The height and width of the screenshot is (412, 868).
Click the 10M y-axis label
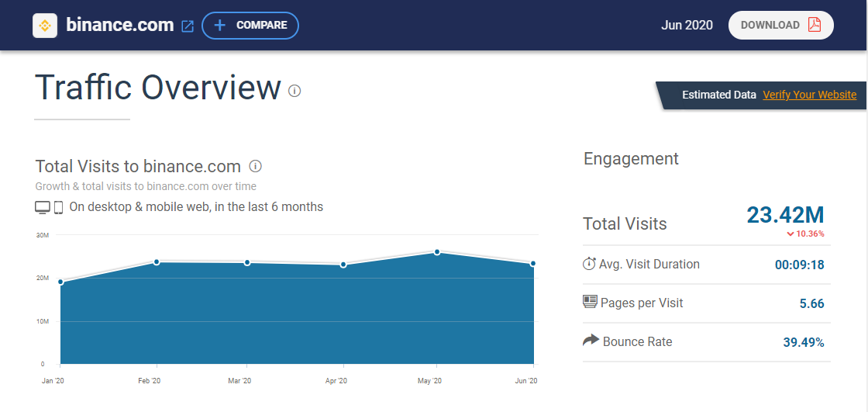click(43, 322)
